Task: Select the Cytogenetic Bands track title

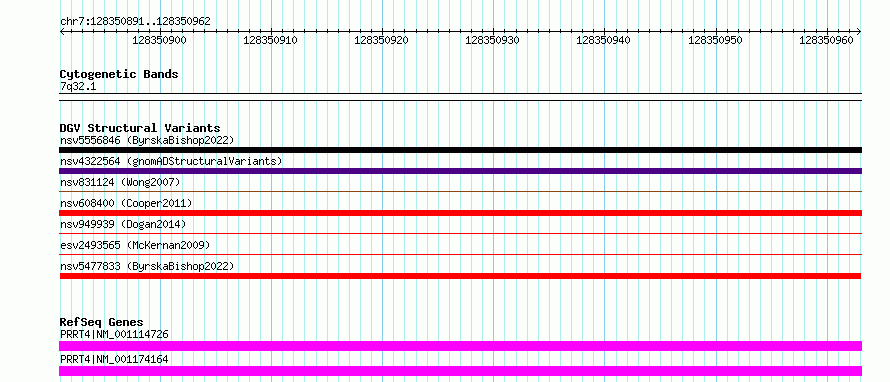Action: pos(119,74)
